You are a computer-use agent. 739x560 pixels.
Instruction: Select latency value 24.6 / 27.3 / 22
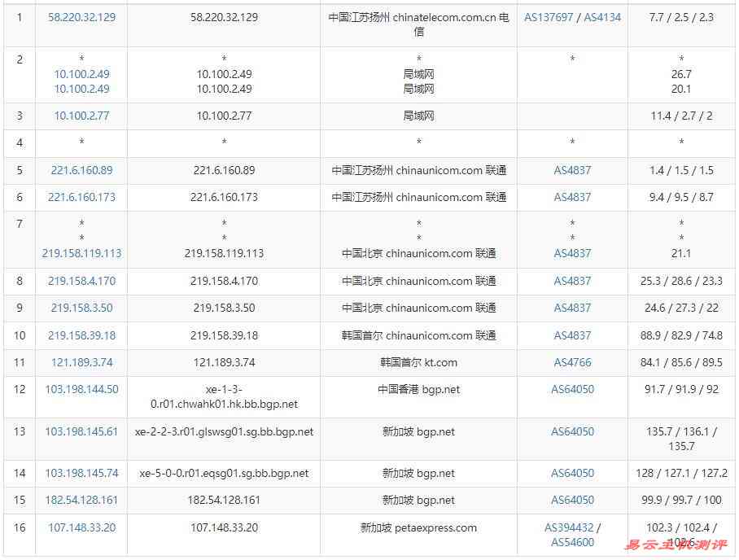[x=681, y=308]
